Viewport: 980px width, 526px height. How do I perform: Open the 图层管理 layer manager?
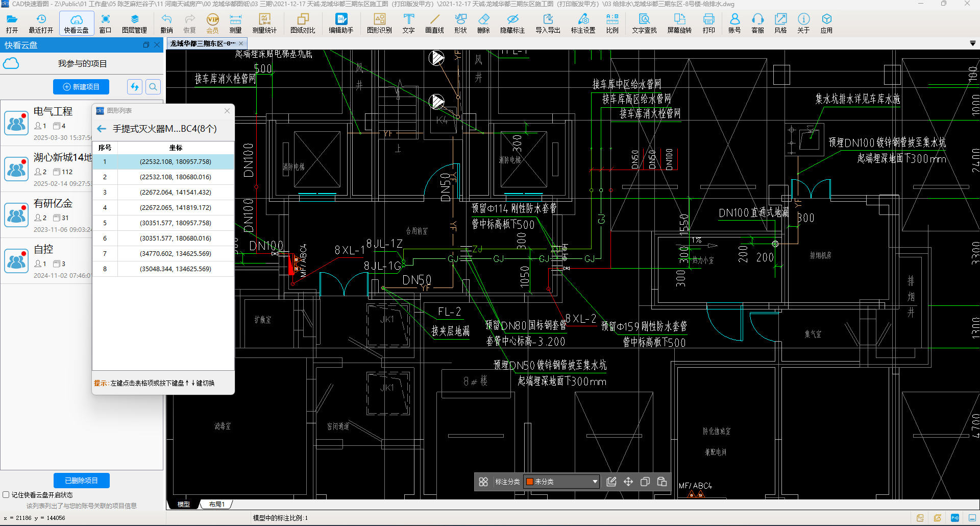click(134, 23)
